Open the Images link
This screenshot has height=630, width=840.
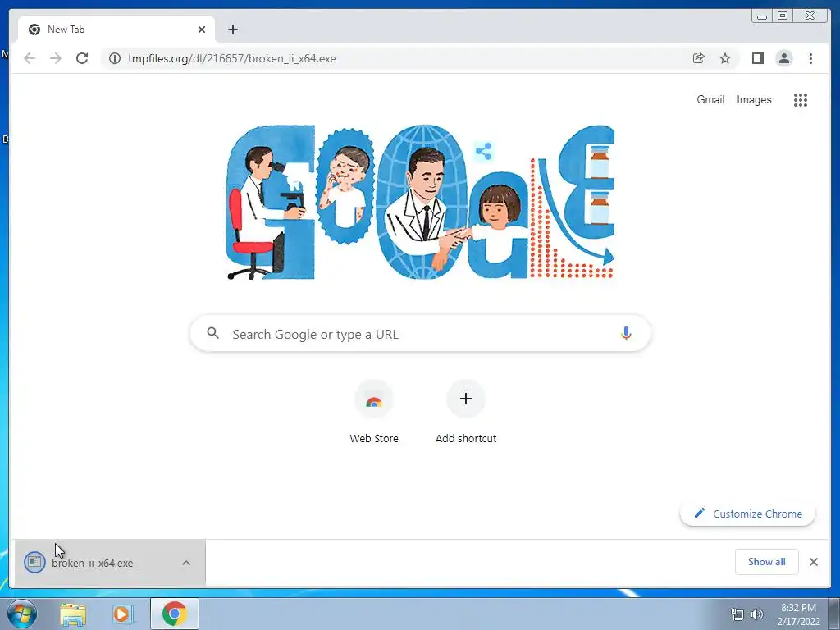[754, 99]
